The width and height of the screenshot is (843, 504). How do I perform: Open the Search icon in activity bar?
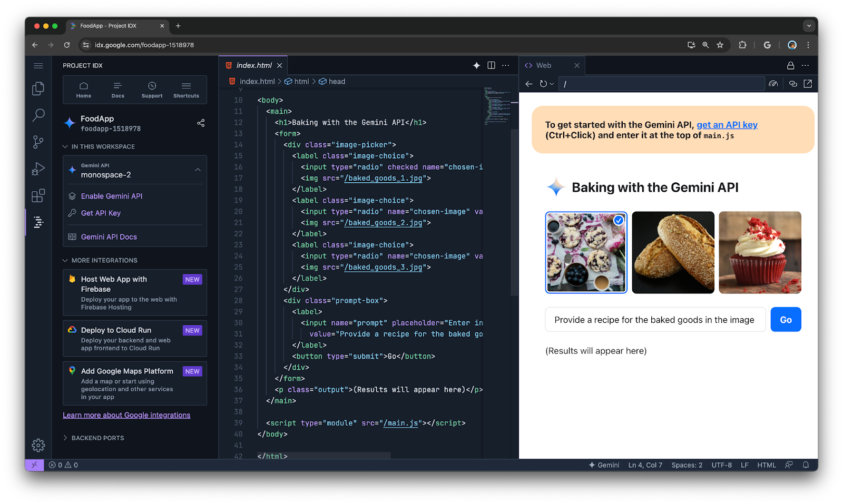38,115
